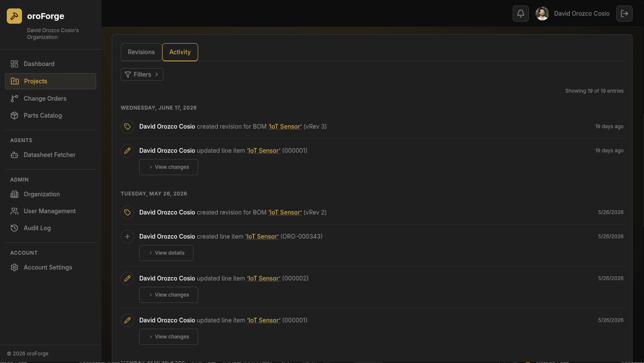
Task: Click the oroForge brand name
Action: click(46, 16)
